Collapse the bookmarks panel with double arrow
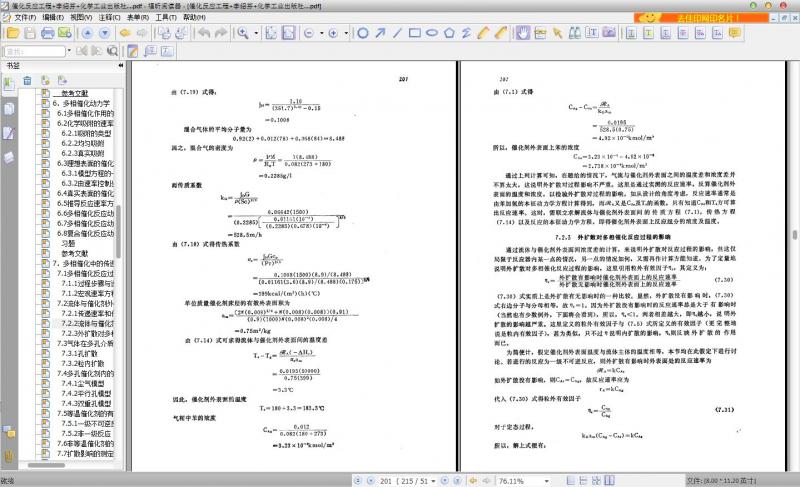800x487 pixels. tap(121, 65)
